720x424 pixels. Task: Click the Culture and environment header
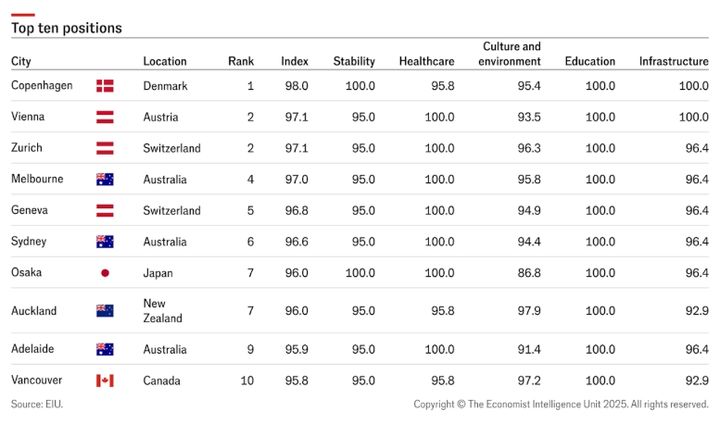pos(510,54)
